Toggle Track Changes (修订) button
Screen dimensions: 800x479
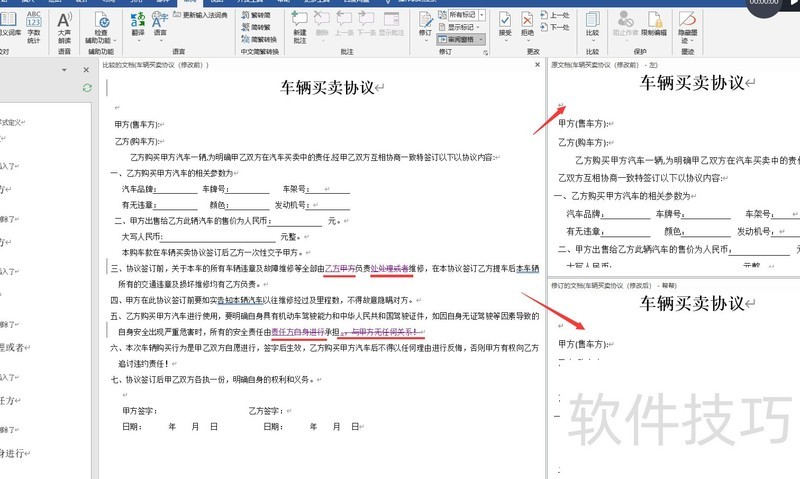click(426, 24)
